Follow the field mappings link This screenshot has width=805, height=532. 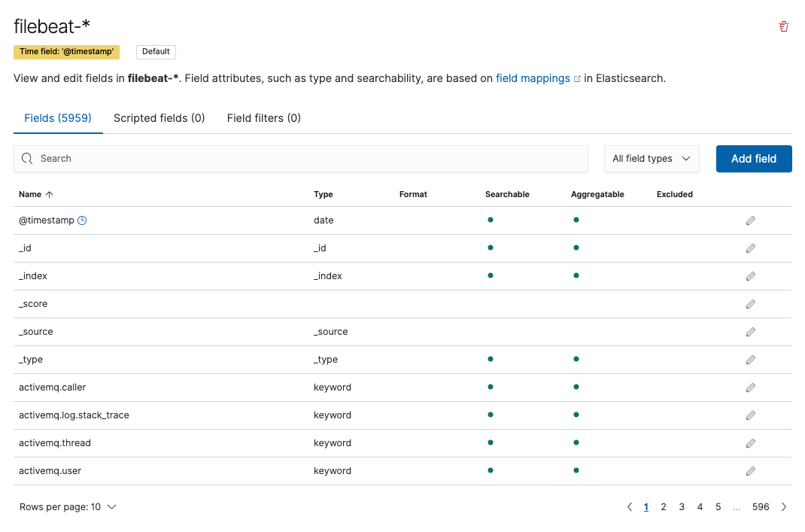point(532,78)
